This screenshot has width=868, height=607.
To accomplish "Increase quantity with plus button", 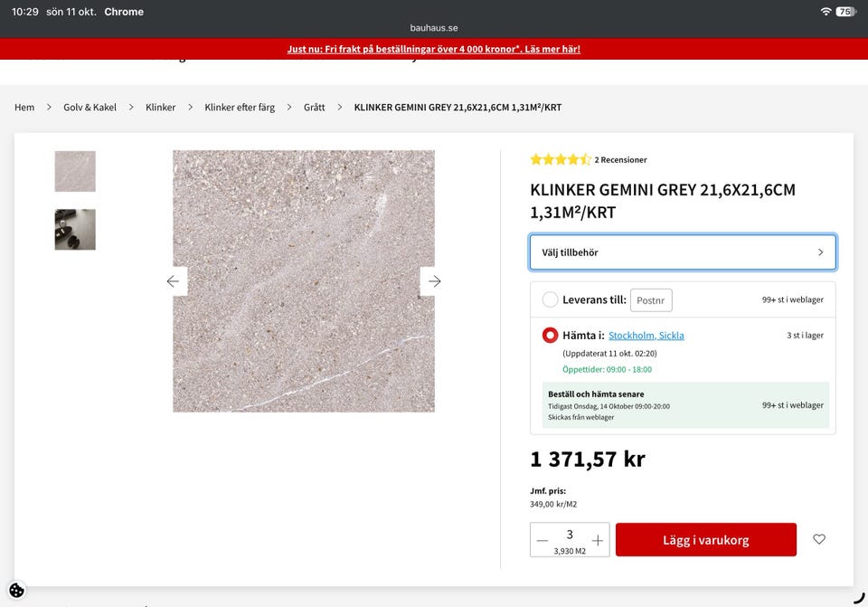I will tap(598, 540).
